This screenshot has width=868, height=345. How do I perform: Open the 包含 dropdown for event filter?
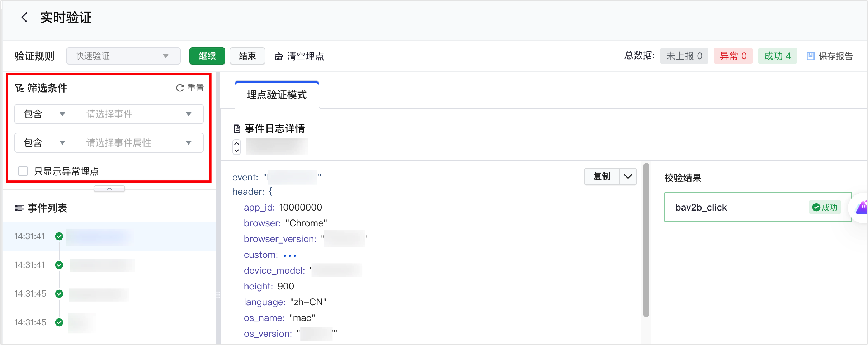(x=46, y=114)
